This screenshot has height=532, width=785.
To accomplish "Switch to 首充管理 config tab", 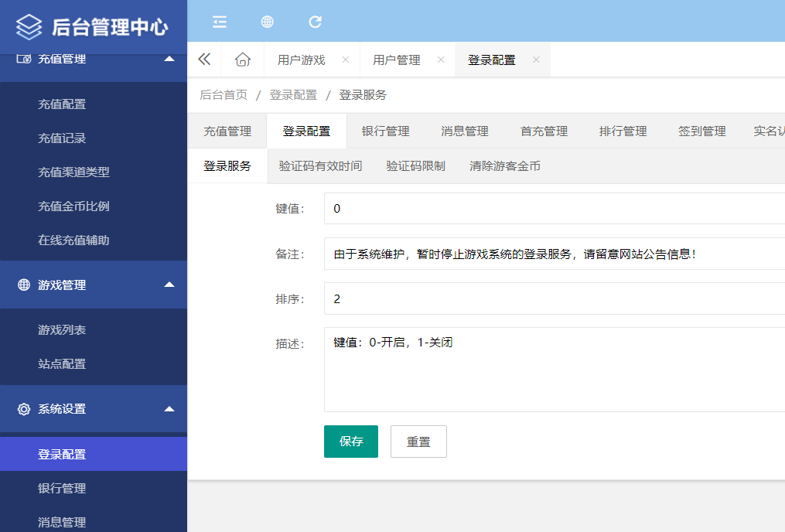I will 544,131.
